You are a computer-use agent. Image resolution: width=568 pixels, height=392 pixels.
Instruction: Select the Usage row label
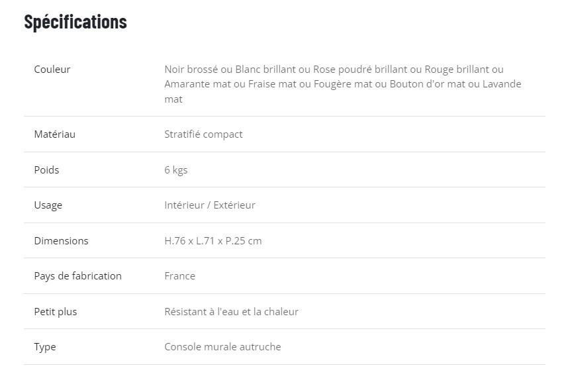click(x=48, y=205)
